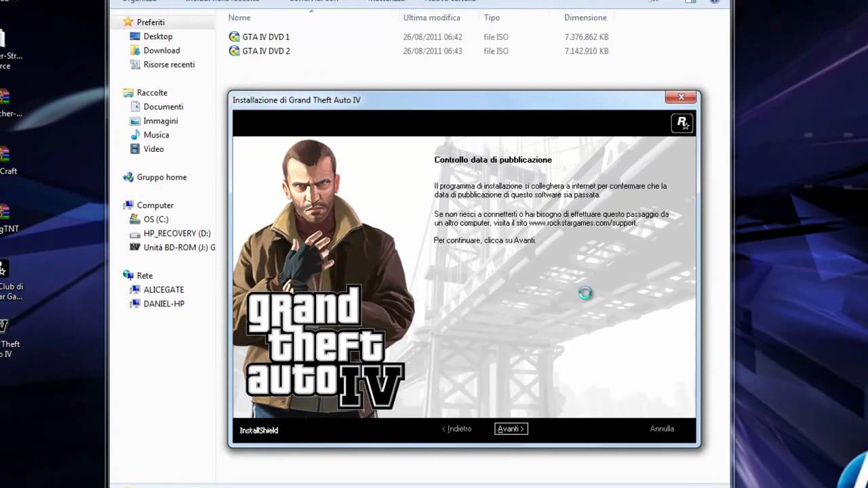
Task: Cancel installation with Annulla button
Action: [662, 428]
